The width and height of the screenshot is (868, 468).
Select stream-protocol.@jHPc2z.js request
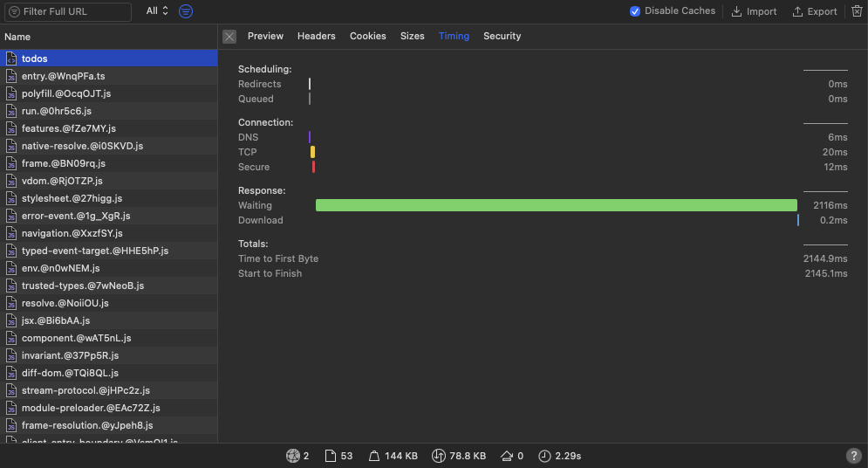coord(108,390)
